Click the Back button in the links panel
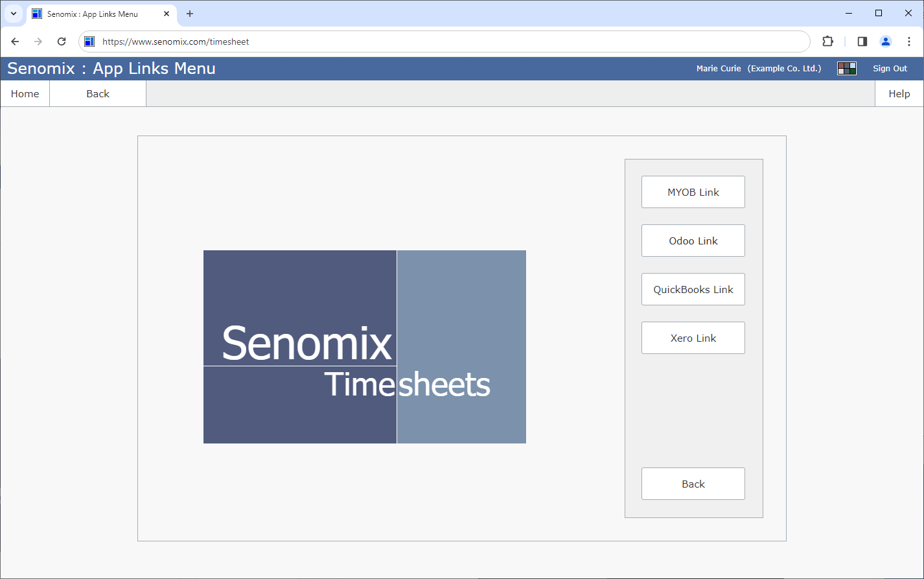 [693, 484]
